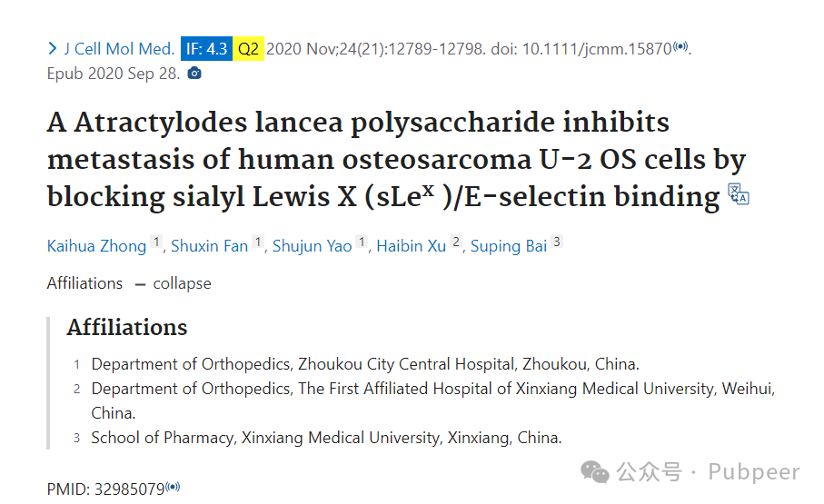Open author Shujun Yao's link
This screenshot has width=824, height=504.
click(313, 246)
